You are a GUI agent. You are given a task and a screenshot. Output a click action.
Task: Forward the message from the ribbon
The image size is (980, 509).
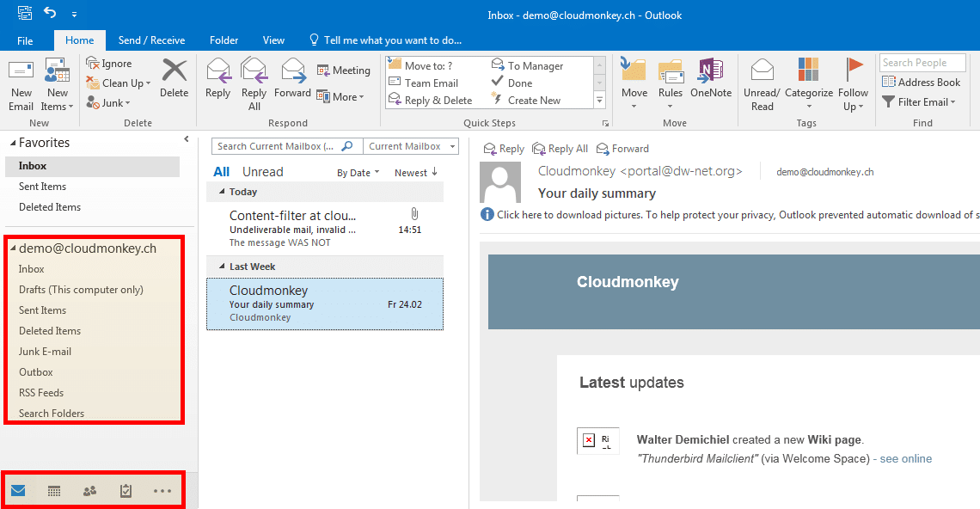(x=292, y=78)
